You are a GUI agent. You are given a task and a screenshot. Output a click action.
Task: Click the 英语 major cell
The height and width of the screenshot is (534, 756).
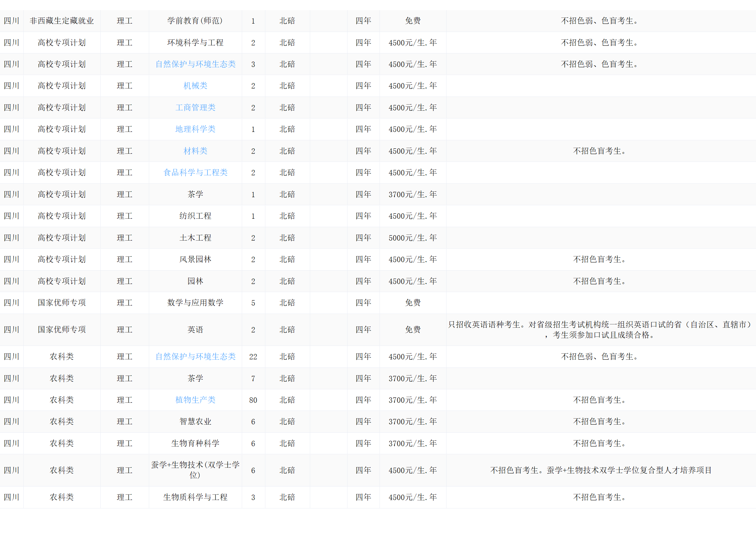(195, 330)
